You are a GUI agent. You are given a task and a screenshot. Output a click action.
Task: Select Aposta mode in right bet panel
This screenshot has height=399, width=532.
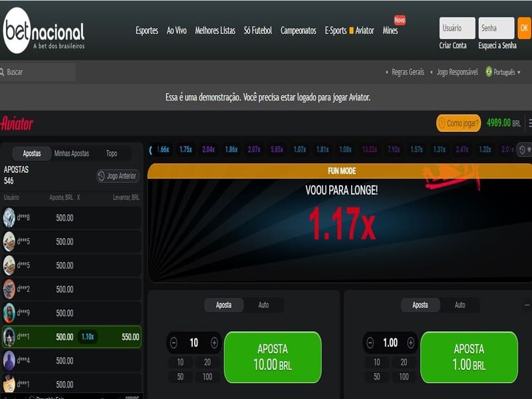click(x=420, y=305)
